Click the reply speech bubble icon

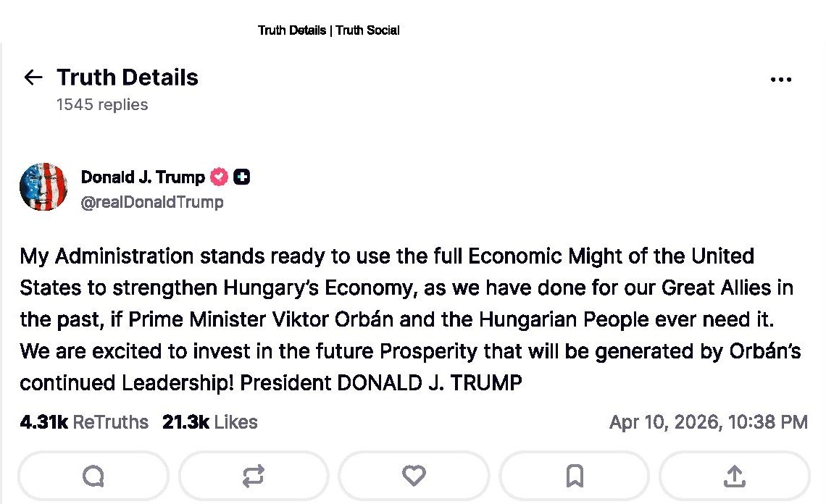(x=93, y=476)
